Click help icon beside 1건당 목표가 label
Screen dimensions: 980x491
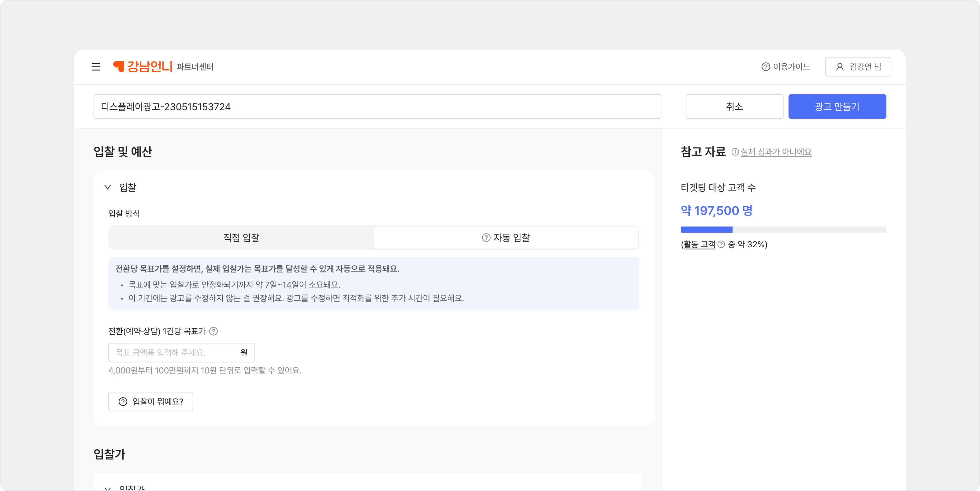214,331
